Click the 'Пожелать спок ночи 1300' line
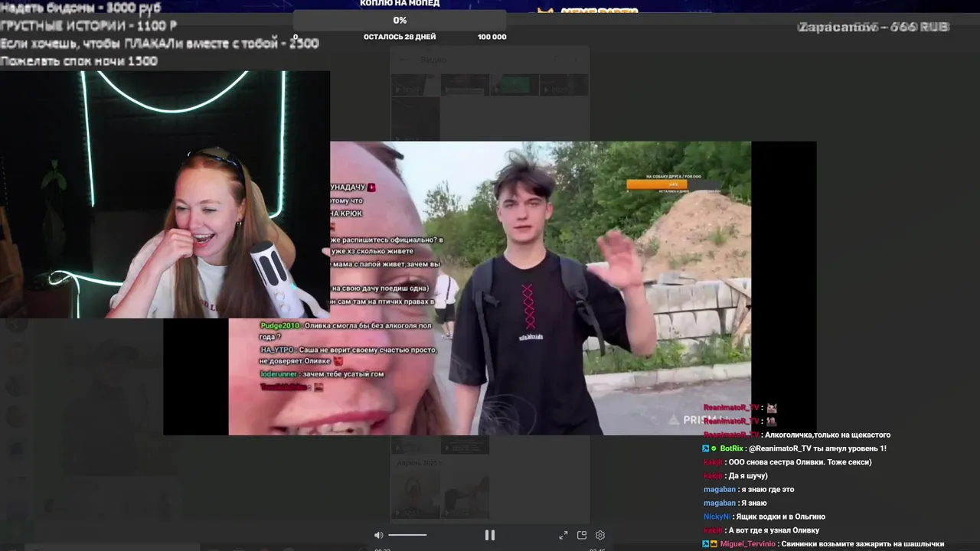Image resolution: width=980 pixels, height=551 pixels. coord(78,61)
